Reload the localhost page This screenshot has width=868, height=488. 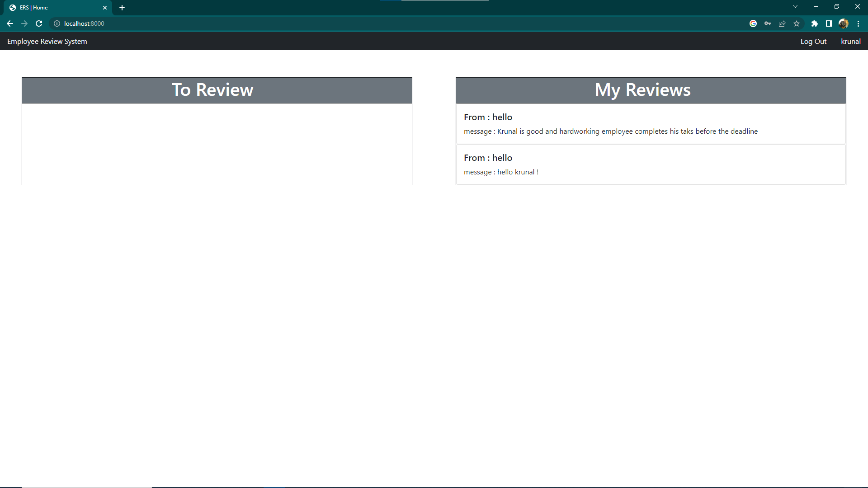pyautogui.click(x=39, y=23)
